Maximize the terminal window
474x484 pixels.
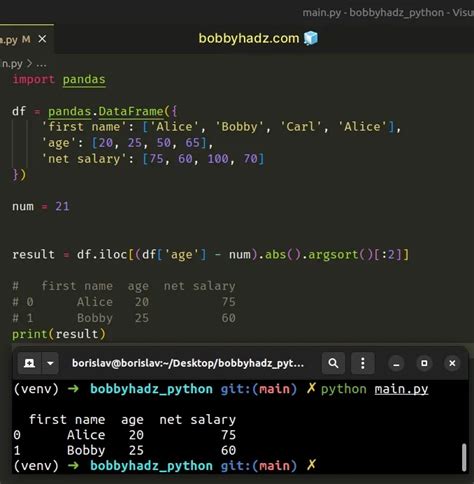[x=424, y=363]
